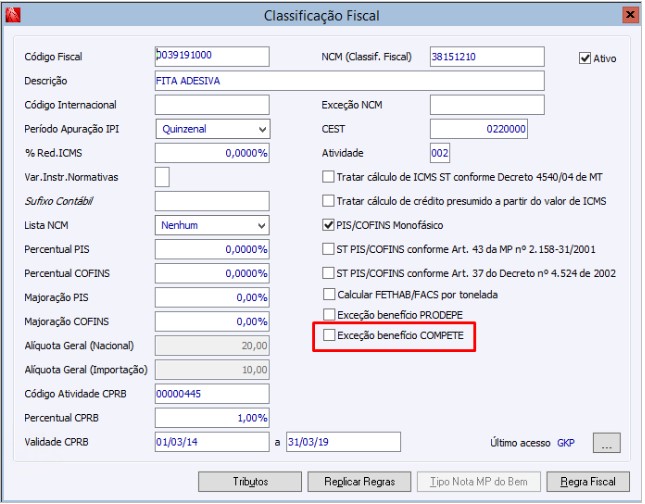645x504 pixels.
Task: Click Validade CPRB start date 01/03/14
Action: 212,442
